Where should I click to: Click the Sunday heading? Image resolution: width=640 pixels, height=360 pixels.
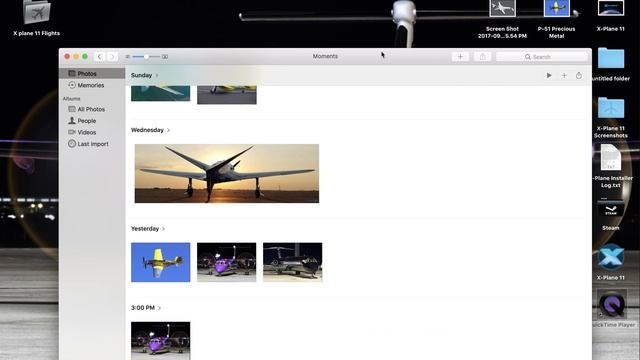tap(141, 75)
